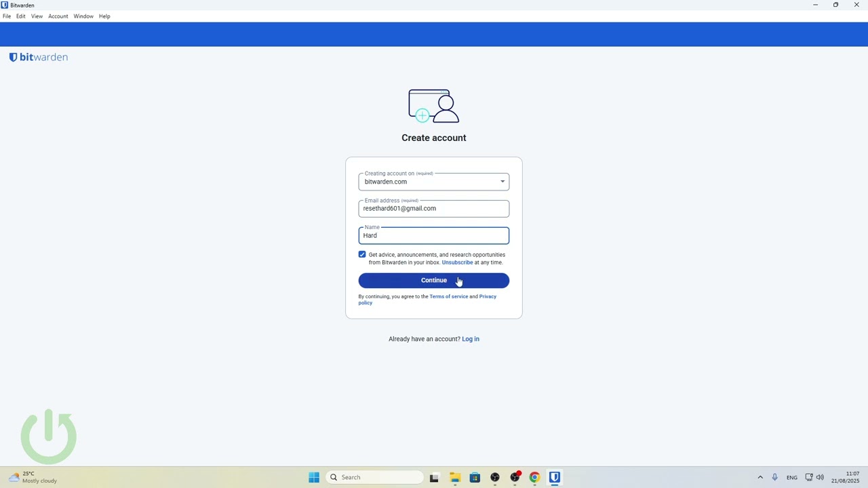The height and width of the screenshot is (488, 868).
Task: Uncheck the advice and announcements checkbox
Action: coord(362,255)
